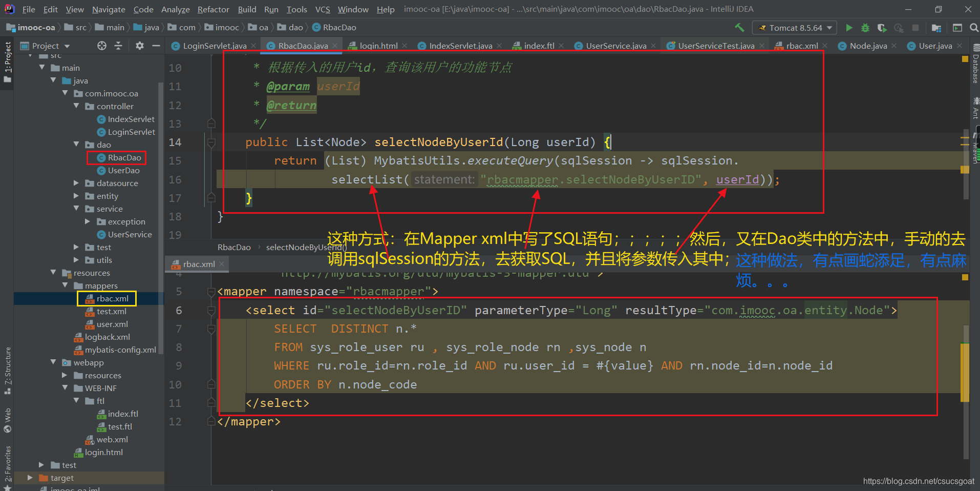Open the Z: Structure sidebar tab
Viewport: 980px width, 491px height.
click(7, 371)
